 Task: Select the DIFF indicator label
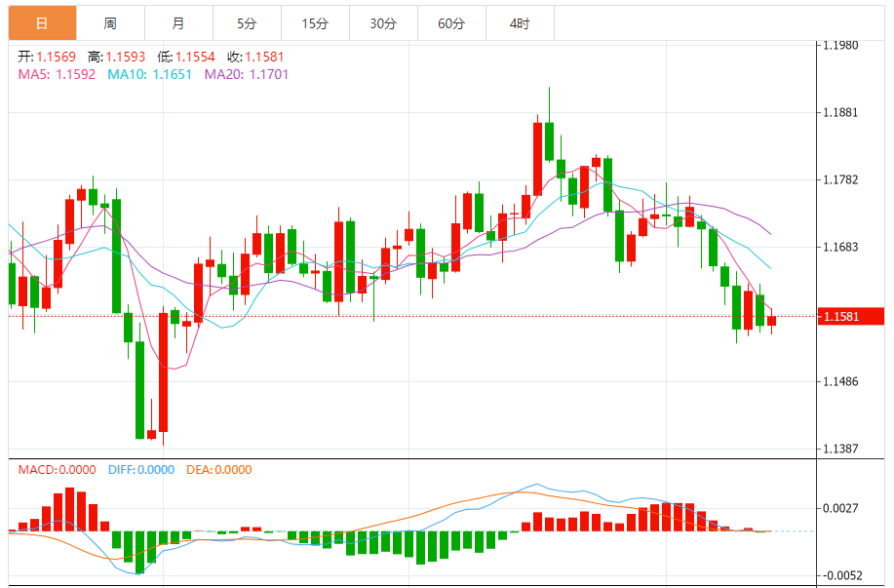point(139,470)
